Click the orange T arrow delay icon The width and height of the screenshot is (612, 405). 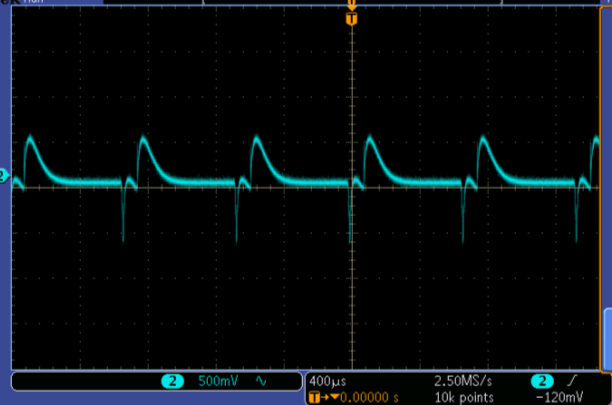324,398
